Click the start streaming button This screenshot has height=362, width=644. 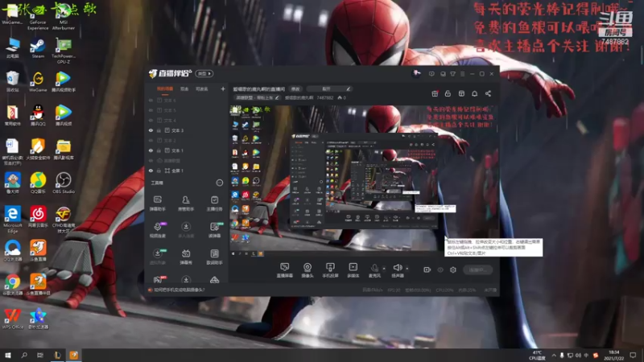coord(477,269)
